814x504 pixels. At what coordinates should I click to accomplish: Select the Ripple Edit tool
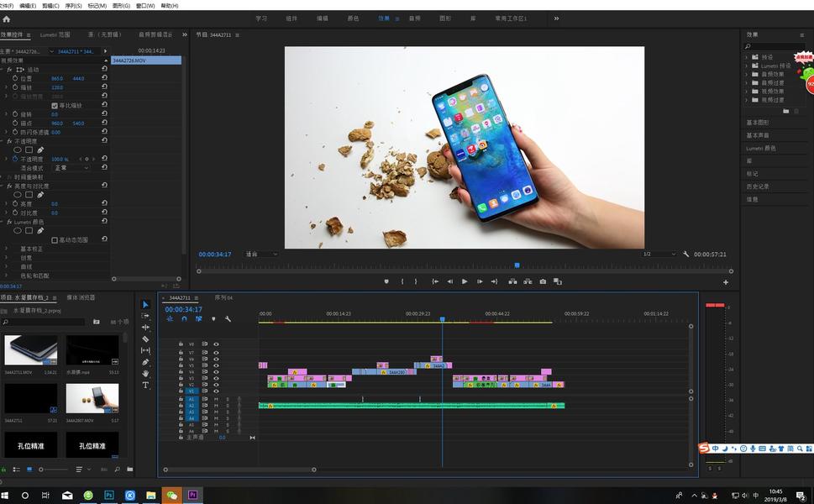click(145, 328)
